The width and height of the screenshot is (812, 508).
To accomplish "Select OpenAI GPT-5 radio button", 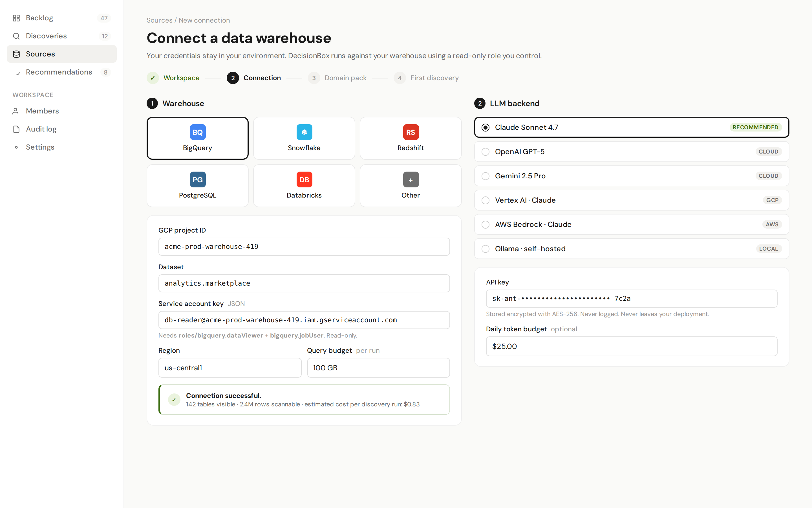I will 485,152.
